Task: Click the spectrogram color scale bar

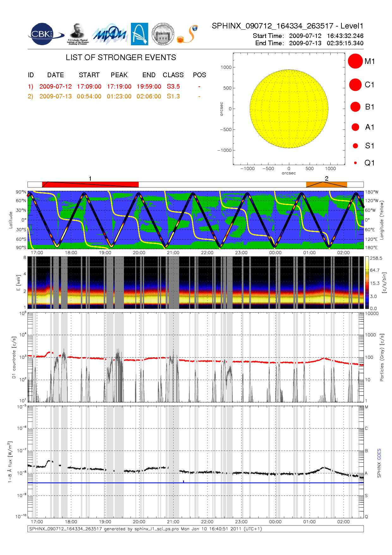Action: coord(367,283)
